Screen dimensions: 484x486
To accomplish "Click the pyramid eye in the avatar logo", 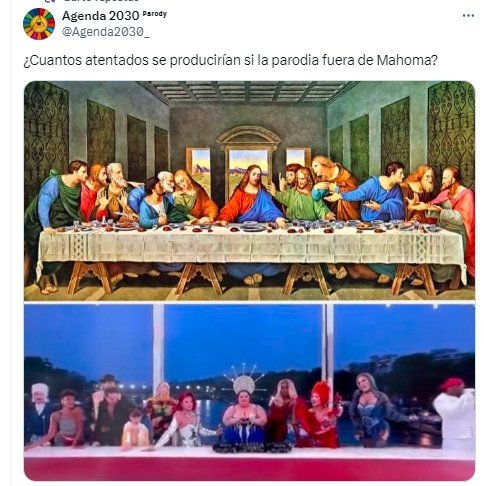I will (x=39, y=23).
